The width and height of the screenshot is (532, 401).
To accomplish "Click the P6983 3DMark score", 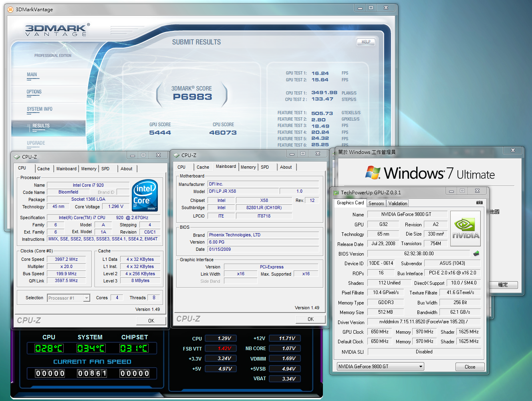I will tap(192, 97).
